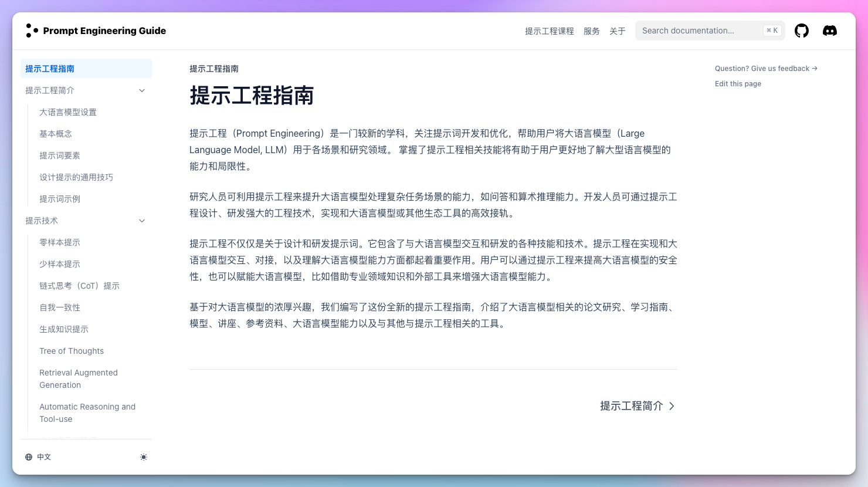This screenshot has width=868, height=487.
Task: Click the arrow icon next to 提示工程简介 navigation
Action: coord(141,90)
